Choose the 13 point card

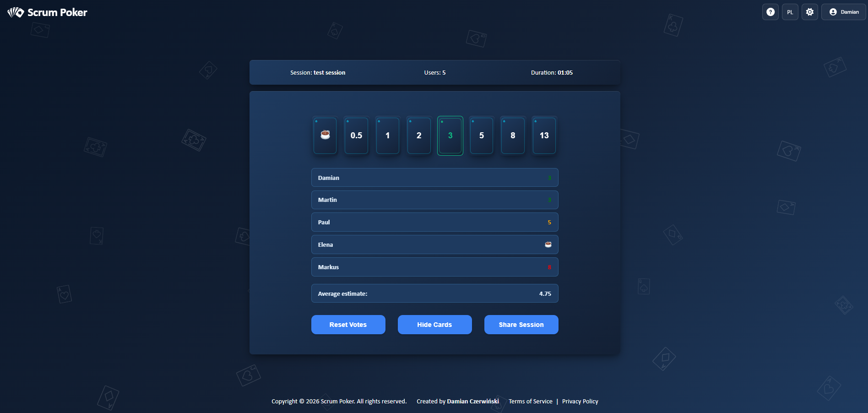pyautogui.click(x=544, y=136)
